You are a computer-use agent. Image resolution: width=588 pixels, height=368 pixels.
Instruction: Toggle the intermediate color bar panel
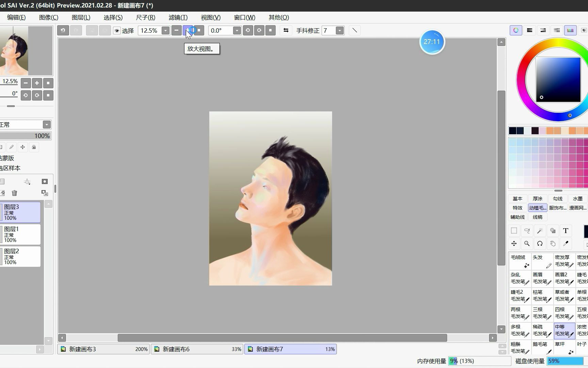[557, 30]
